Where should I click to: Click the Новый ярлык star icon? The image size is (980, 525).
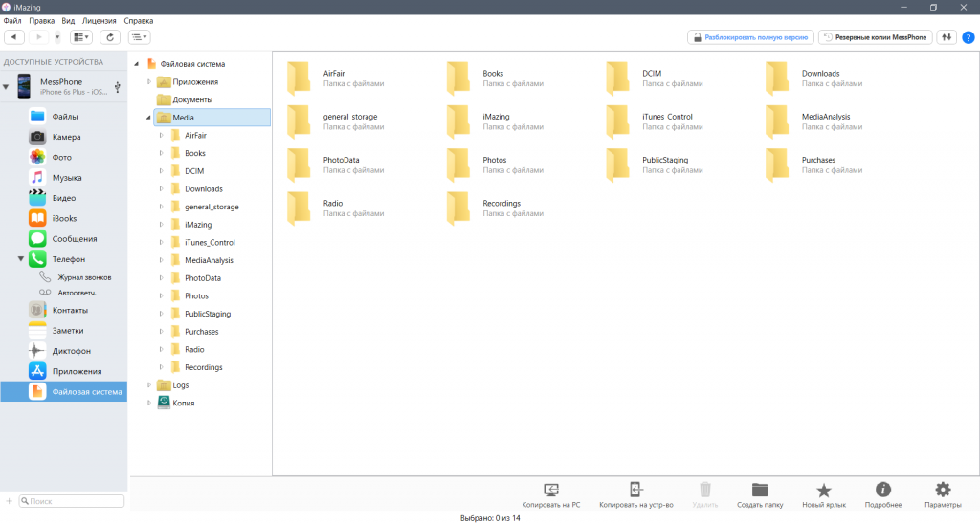pyautogui.click(x=823, y=491)
